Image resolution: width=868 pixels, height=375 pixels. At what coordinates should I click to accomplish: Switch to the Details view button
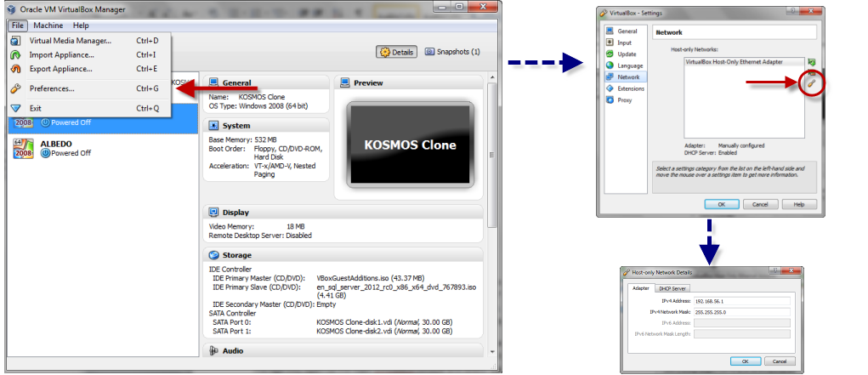[397, 52]
